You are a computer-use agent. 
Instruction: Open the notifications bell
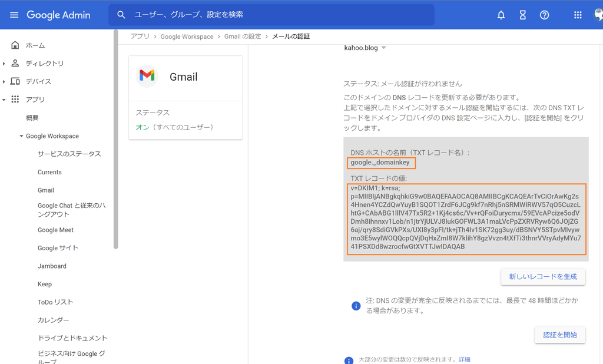coord(501,15)
